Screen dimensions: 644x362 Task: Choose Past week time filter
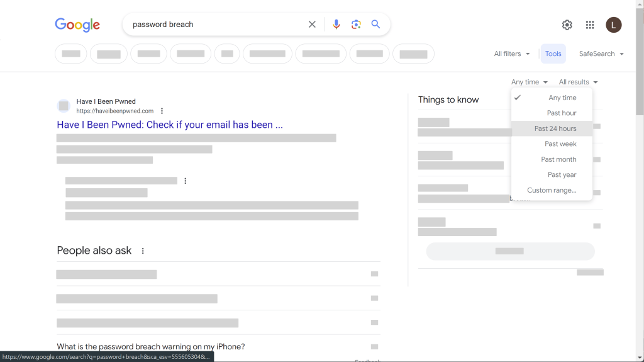coord(552,144)
